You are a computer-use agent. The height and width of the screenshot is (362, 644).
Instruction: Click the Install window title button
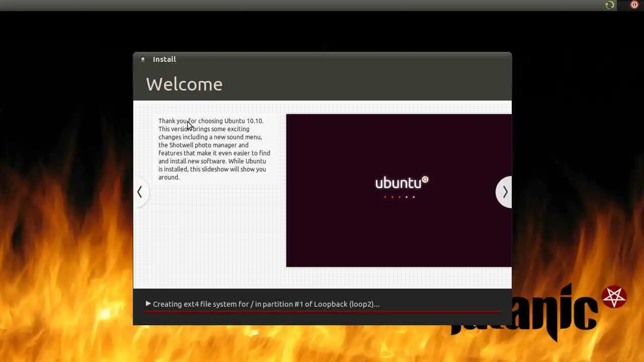tap(143, 59)
